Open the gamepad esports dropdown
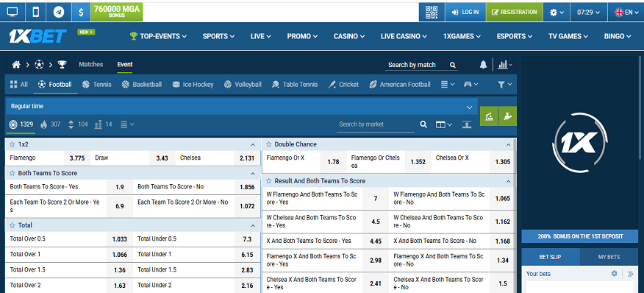 tap(471, 85)
